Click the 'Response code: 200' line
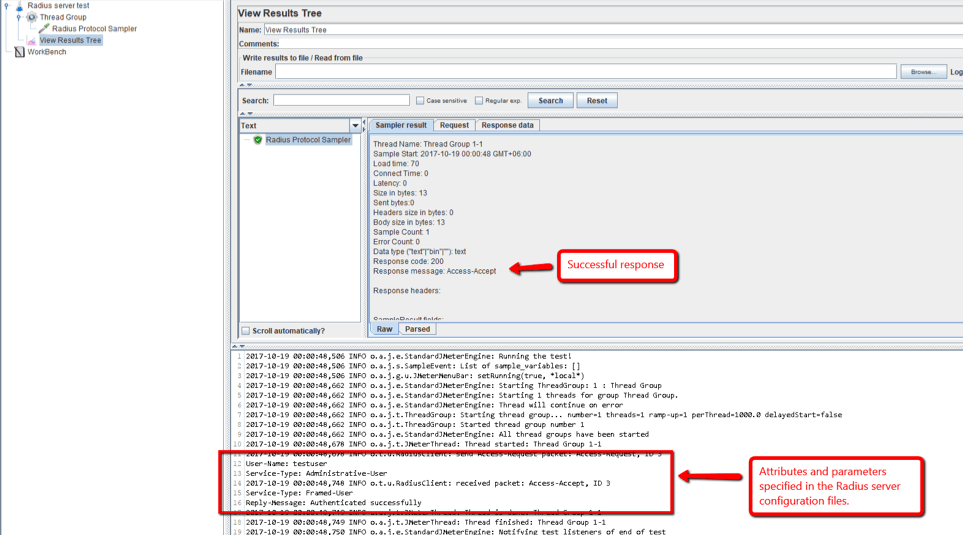The image size is (963, 535). point(408,262)
